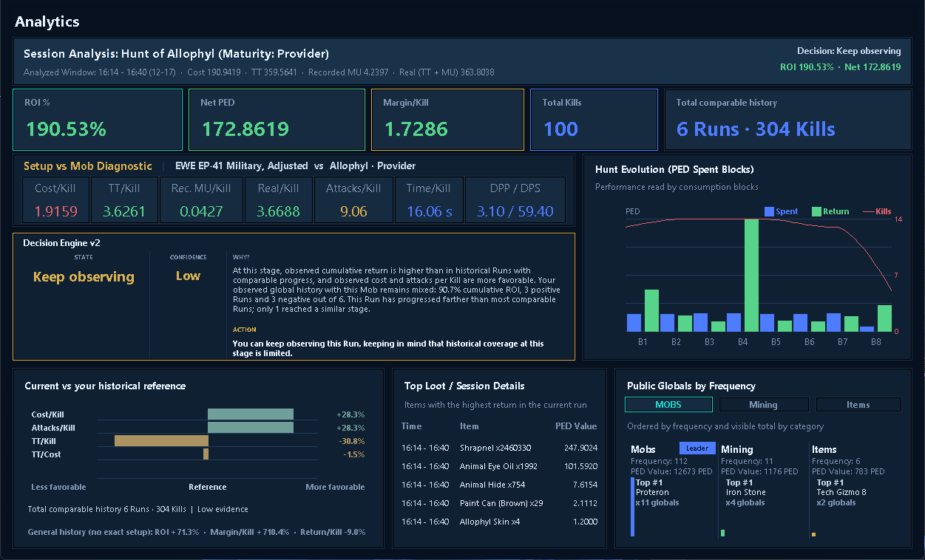Click the Cost/Kill comparison bar
This screenshot has width=925, height=560.
251,414
